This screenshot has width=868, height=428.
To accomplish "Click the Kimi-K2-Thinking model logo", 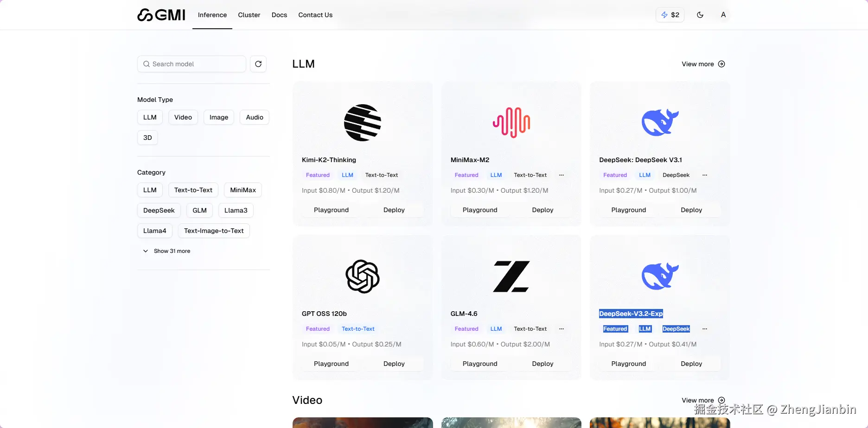I will point(363,123).
